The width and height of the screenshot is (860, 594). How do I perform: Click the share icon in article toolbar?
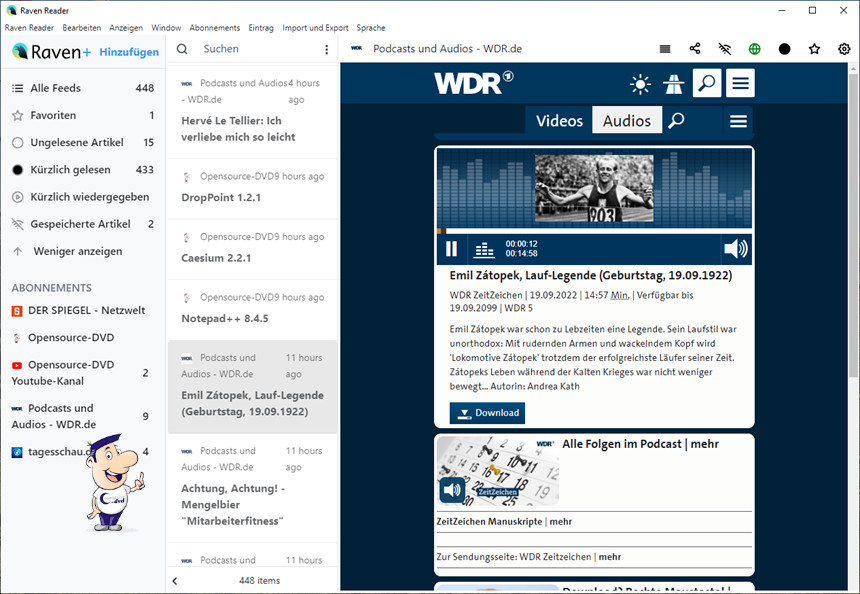695,49
